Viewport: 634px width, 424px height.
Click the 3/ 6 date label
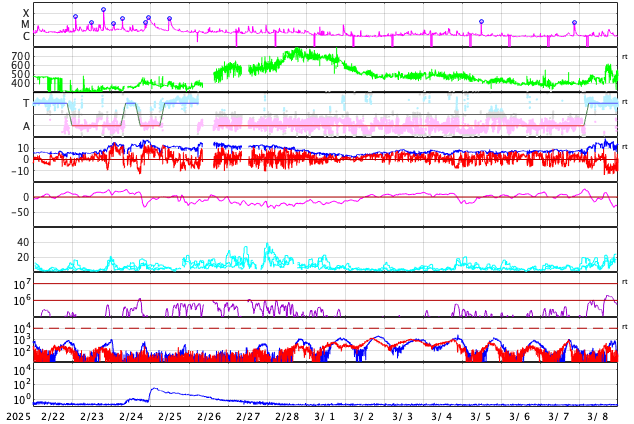(520, 417)
